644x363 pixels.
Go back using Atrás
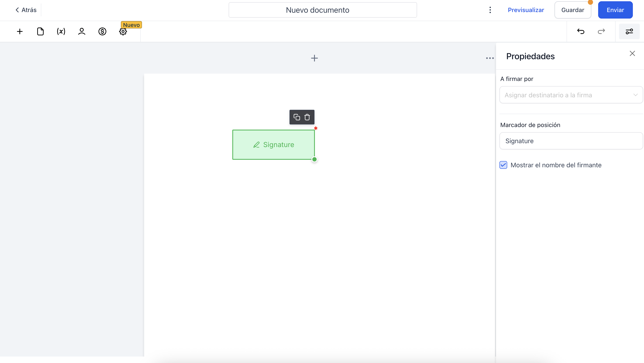(26, 10)
